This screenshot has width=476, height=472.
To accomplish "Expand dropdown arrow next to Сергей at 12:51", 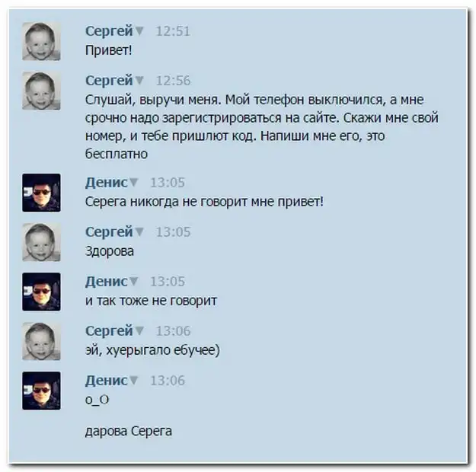I will click(139, 31).
